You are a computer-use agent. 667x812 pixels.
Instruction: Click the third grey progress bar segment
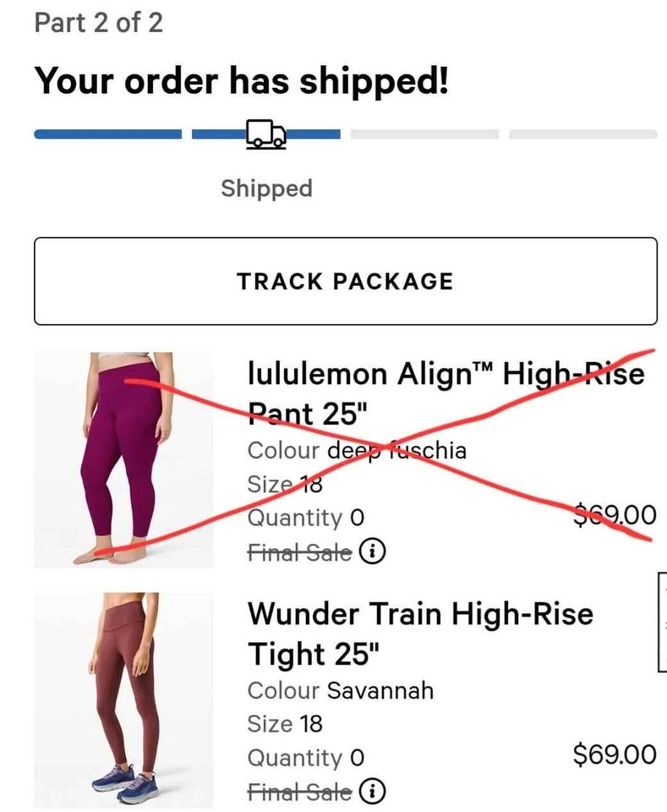(425, 134)
